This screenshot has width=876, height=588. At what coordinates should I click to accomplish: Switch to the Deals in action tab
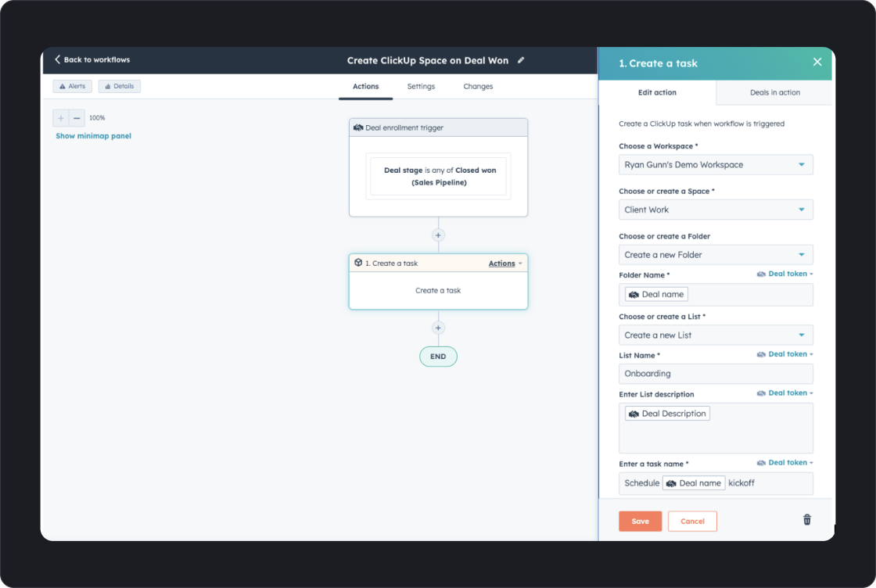(x=774, y=93)
